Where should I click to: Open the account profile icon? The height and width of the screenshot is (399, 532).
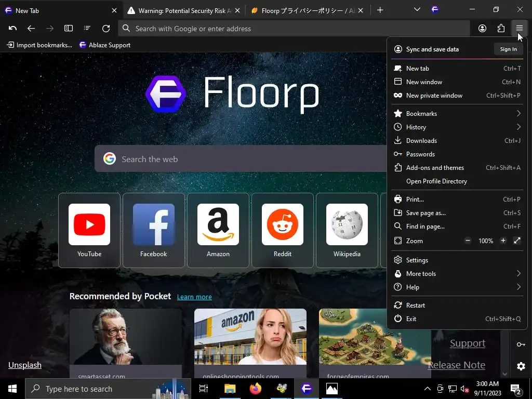[x=482, y=29]
